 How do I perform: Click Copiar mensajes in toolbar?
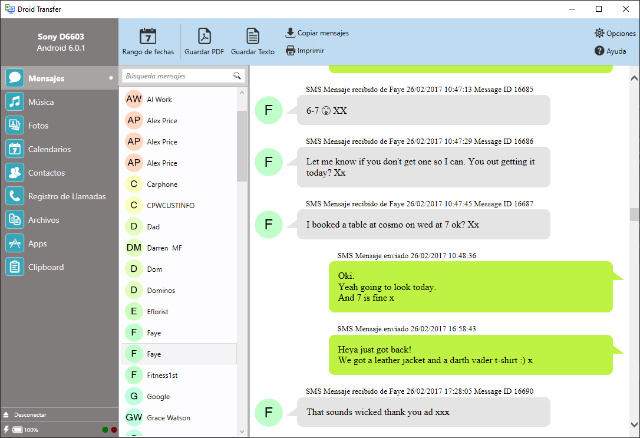pos(316,33)
